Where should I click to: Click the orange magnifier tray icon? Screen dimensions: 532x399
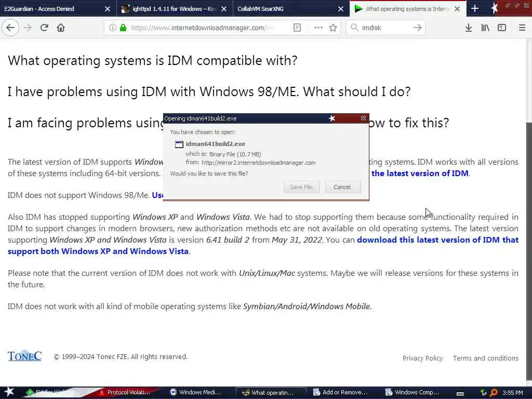494,393
